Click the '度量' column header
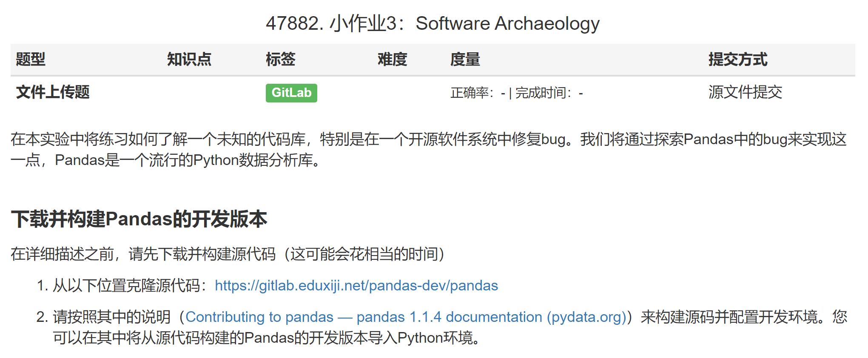The image size is (868, 358). click(x=465, y=60)
